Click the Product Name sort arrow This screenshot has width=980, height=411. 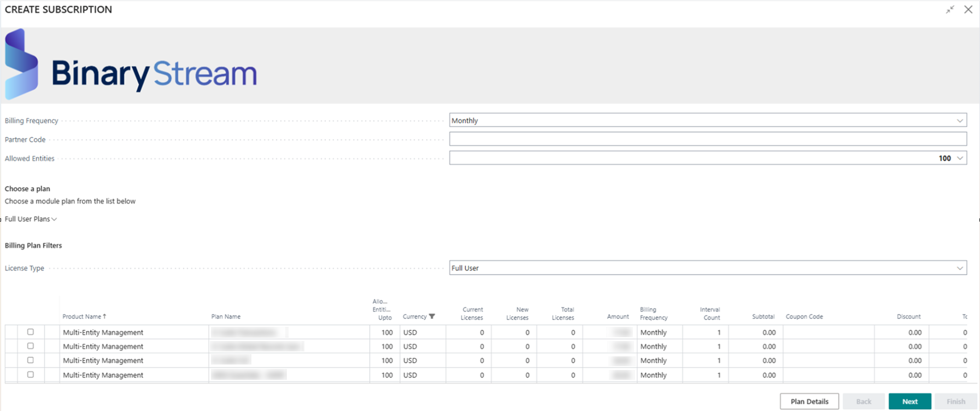[x=104, y=316]
